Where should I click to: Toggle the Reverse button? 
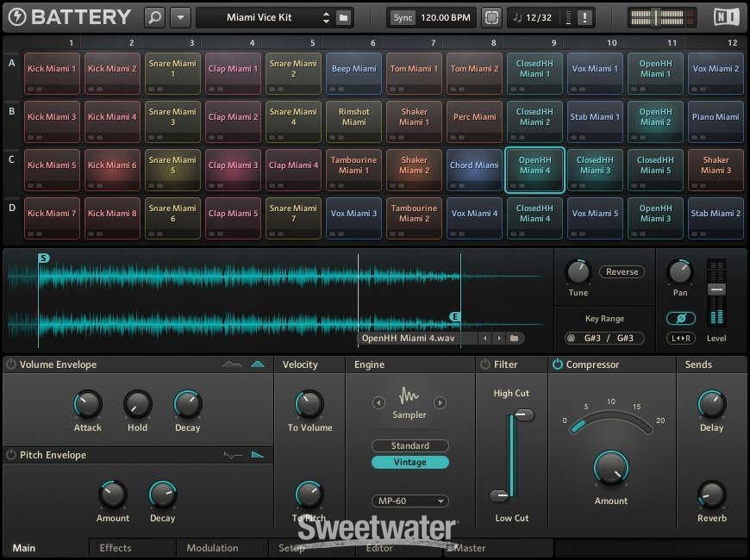[622, 271]
